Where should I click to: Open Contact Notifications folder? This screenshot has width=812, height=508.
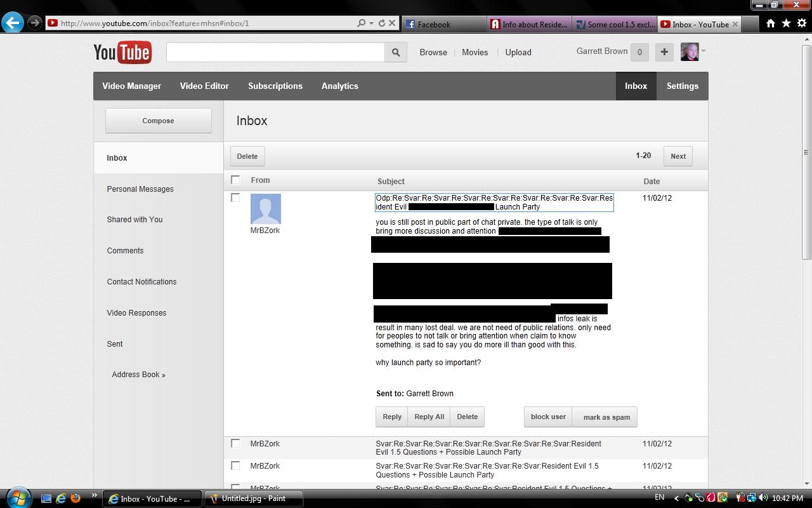[141, 282]
